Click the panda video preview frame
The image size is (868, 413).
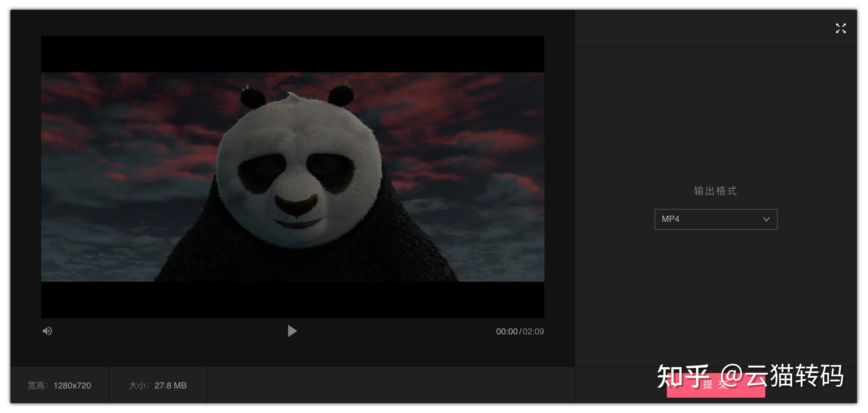click(x=293, y=177)
